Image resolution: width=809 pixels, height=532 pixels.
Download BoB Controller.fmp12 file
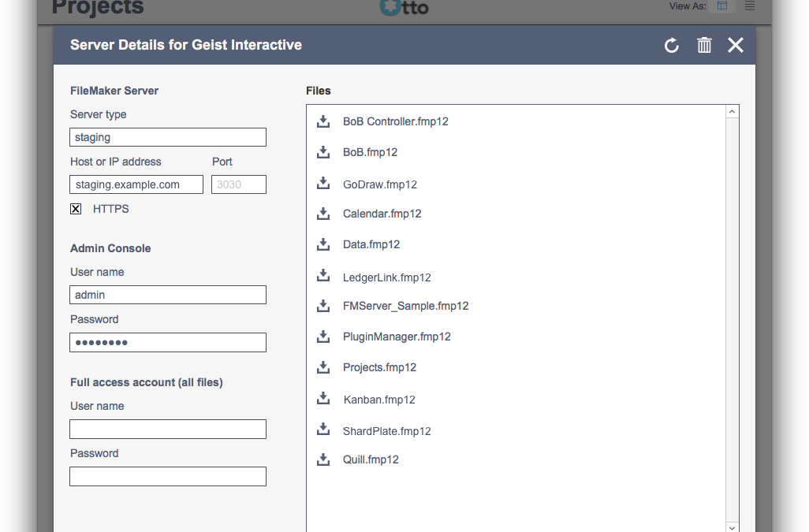tap(323, 121)
